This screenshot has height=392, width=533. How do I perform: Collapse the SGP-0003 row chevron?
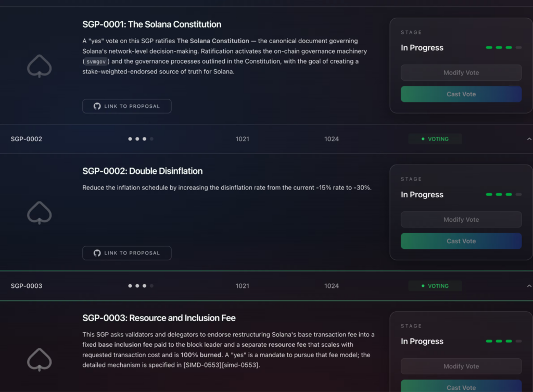tap(529, 286)
